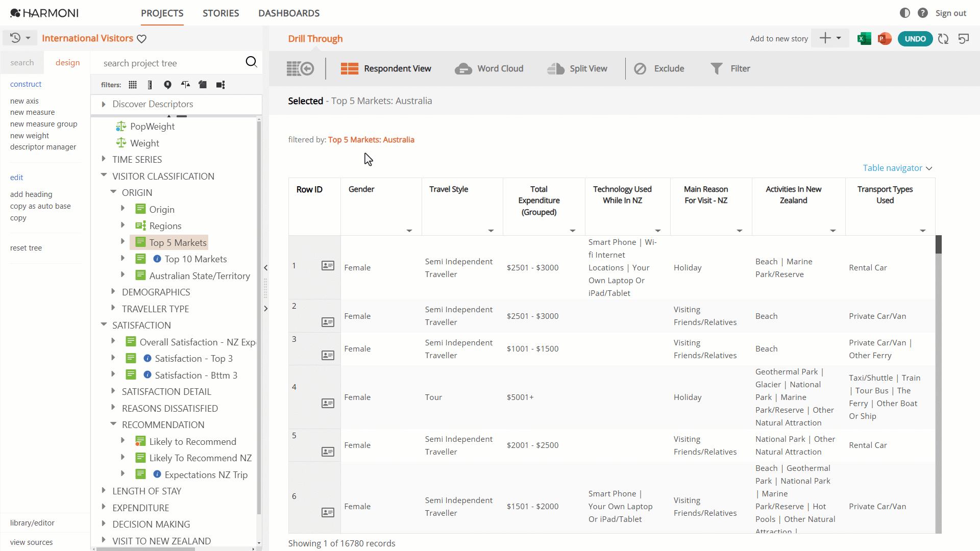Switch to DASHBOARDS tab
This screenshot has width=980, height=551.
(289, 13)
